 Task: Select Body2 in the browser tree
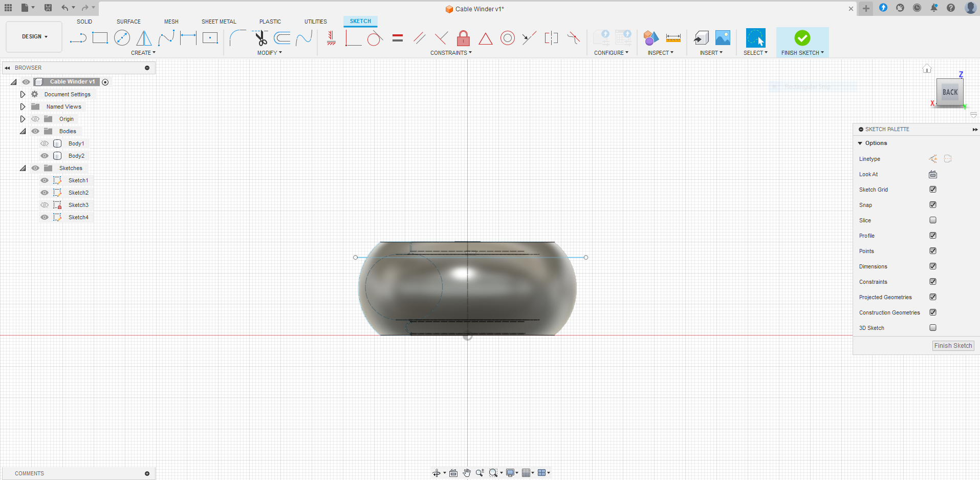[76, 156]
